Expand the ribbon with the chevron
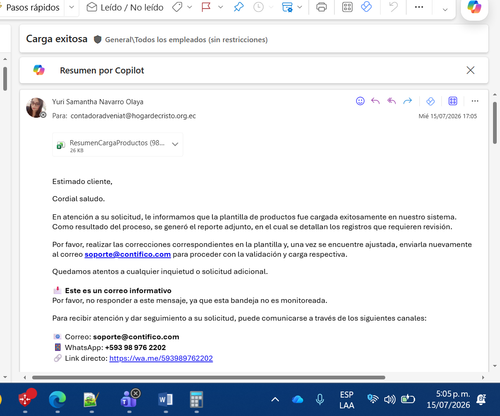Screen dimensions: 500x416 coord(445,9)
